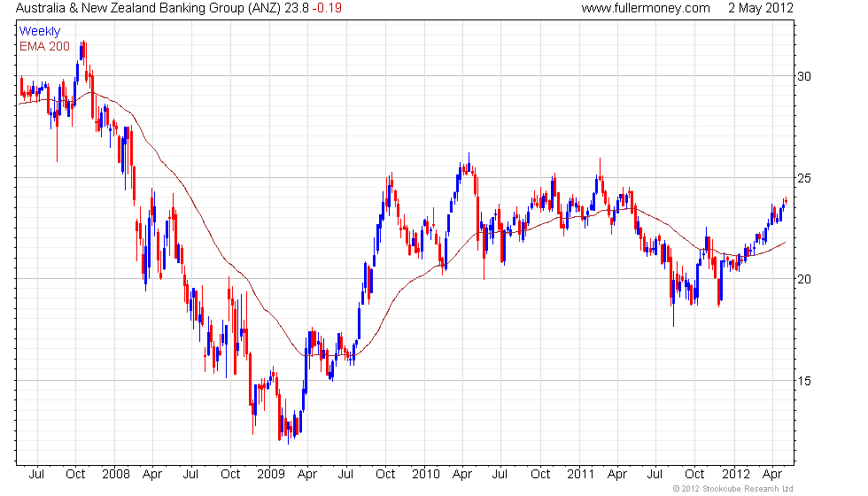
Task: Click the 'Apr' label just after 2011
Action: pyautogui.click(x=617, y=475)
